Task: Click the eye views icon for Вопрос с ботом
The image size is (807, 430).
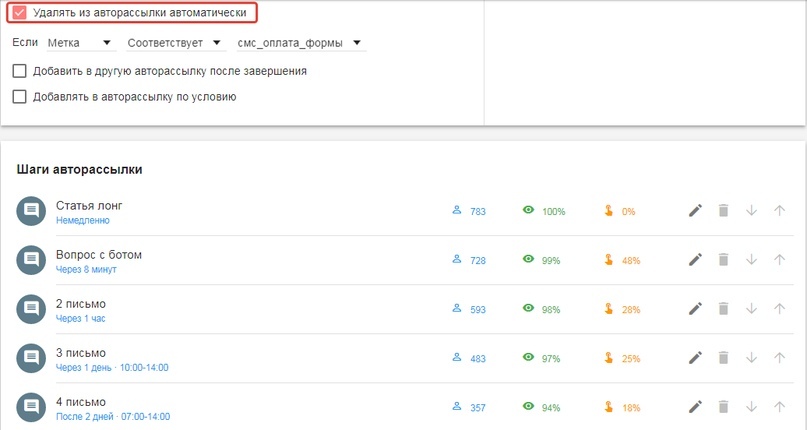Action: coord(528,260)
